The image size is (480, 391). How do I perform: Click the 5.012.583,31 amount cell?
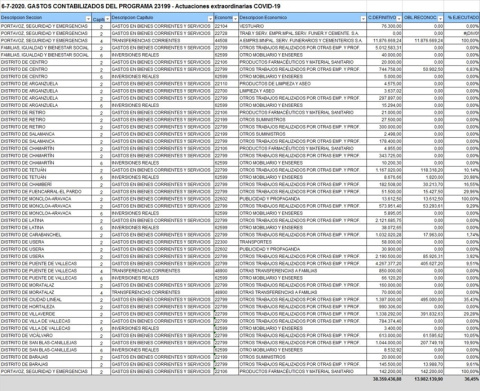[385, 48]
